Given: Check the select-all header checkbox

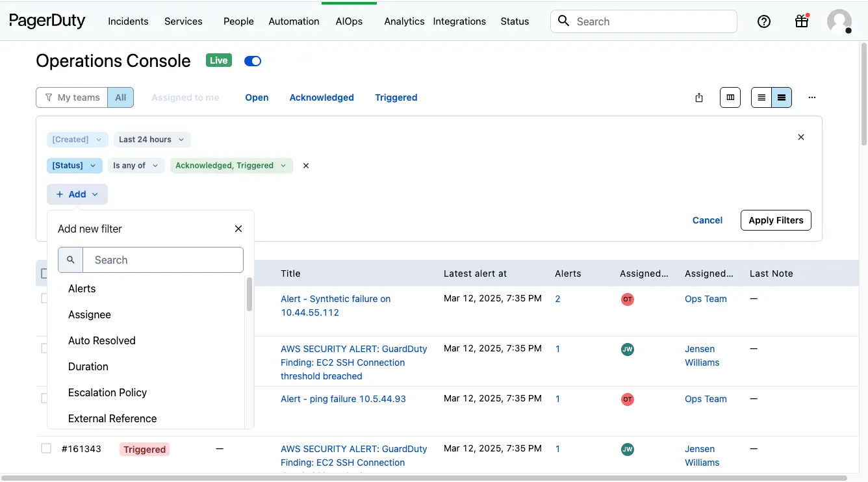Looking at the screenshot, I should [x=44, y=273].
